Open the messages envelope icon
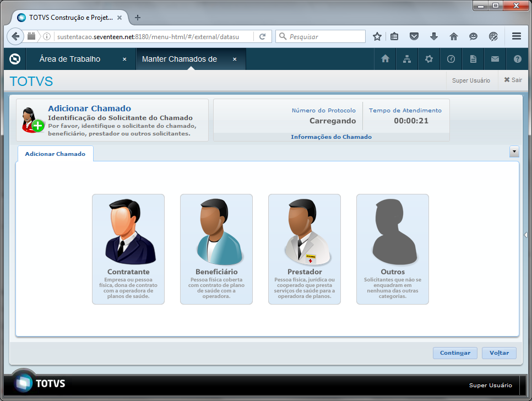 [495, 59]
